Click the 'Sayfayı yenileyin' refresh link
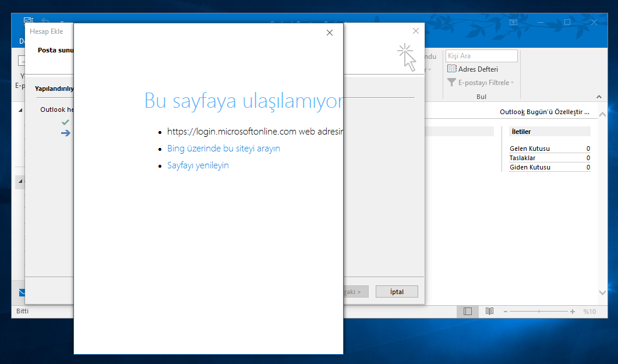The height and width of the screenshot is (364, 618). click(198, 165)
